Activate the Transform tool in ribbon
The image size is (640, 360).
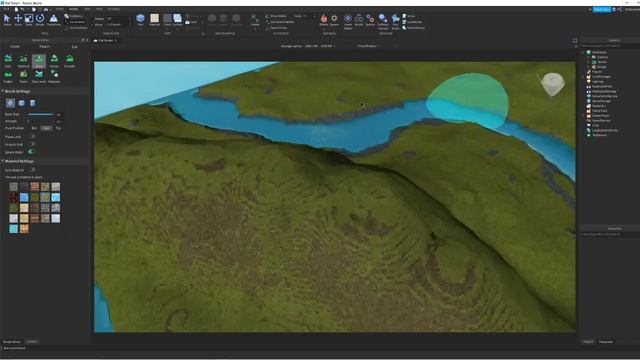pos(53,20)
